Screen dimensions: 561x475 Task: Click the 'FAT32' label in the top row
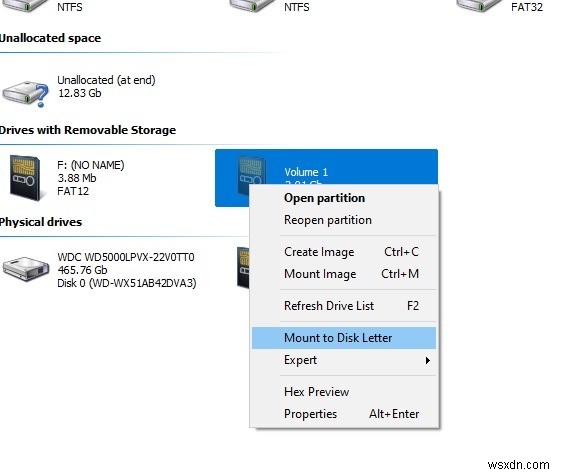click(x=527, y=7)
